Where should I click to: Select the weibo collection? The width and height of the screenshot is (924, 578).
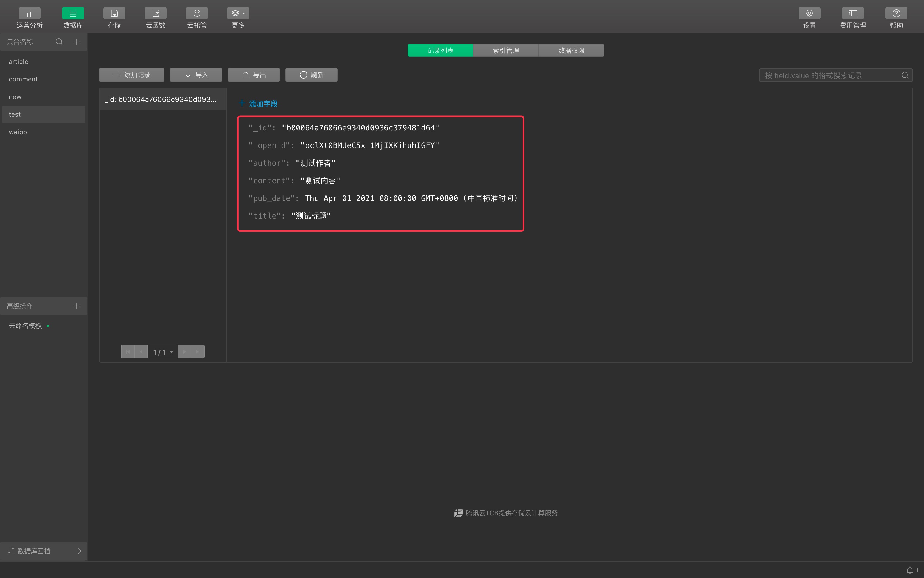click(x=43, y=132)
